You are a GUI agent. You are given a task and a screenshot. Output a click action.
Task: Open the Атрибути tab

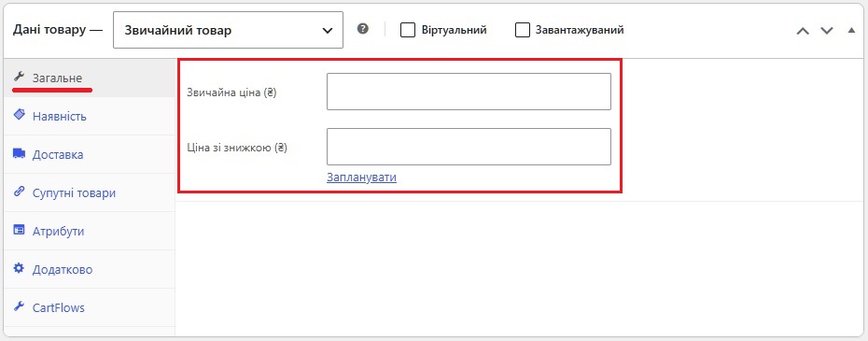(x=89, y=231)
